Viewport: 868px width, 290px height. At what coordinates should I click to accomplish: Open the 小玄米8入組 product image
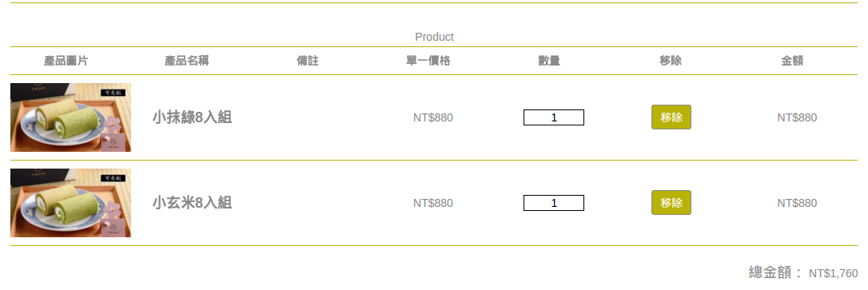click(71, 203)
